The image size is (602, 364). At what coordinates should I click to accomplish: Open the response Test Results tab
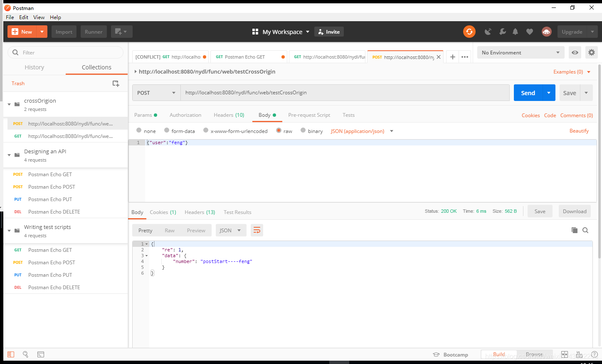click(237, 212)
